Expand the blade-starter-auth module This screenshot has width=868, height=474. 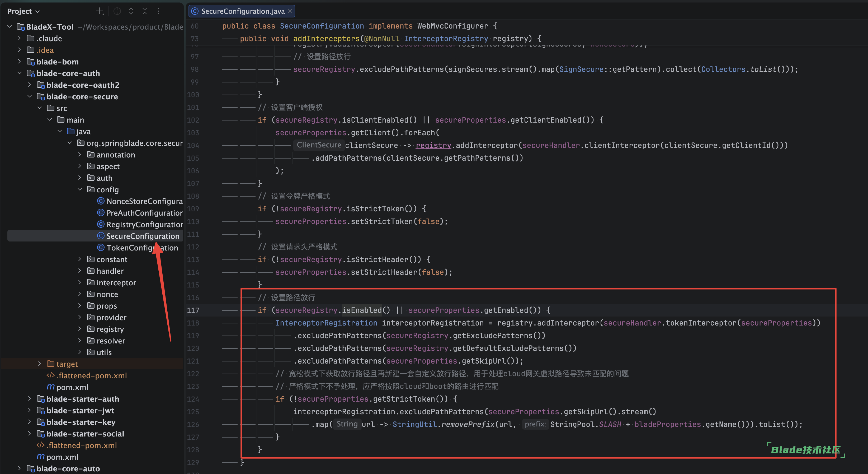click(x=29, y=398)
